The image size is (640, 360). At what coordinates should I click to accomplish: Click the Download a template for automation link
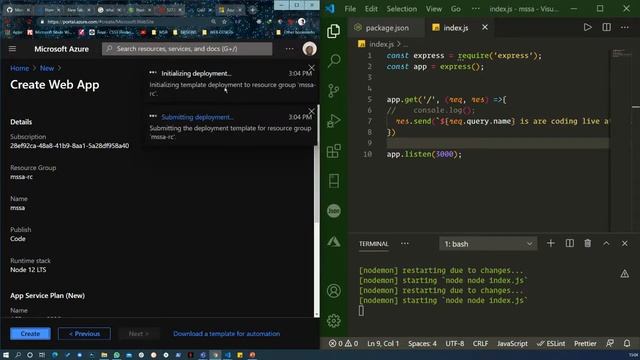227,333
